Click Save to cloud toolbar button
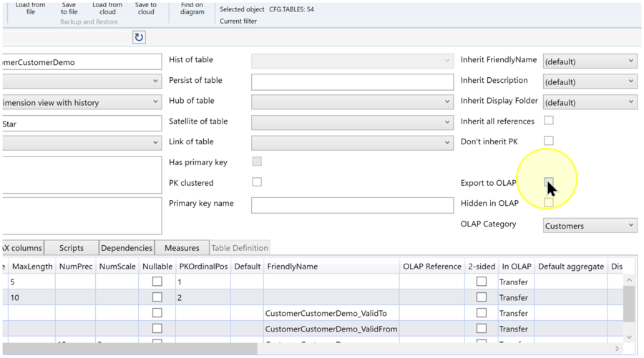The height and width of the screenshot is (358, 644). click(146, 8)
